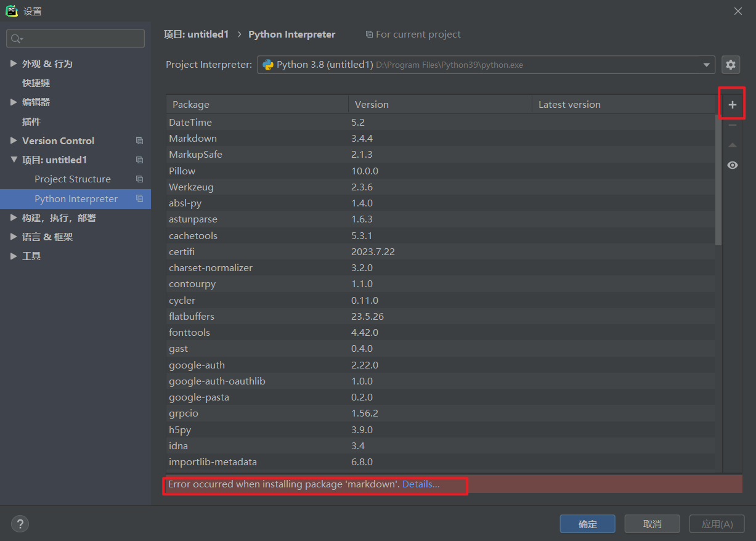
Task: Select the astunparse package row
Action: pos(441,219)
